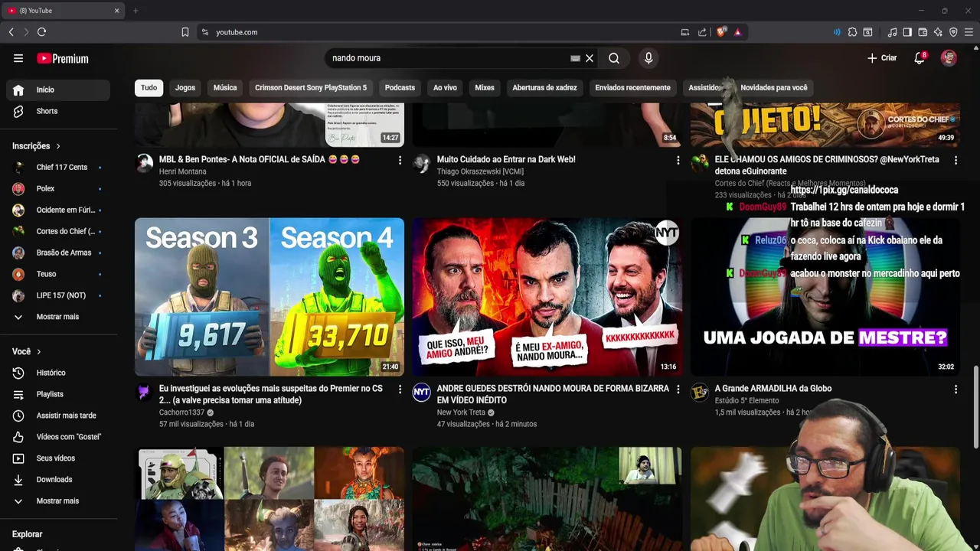The image size is (980, 551).
Task: Open Assistir mais tarde in the sidebar
Action: (x=58, y=416)
